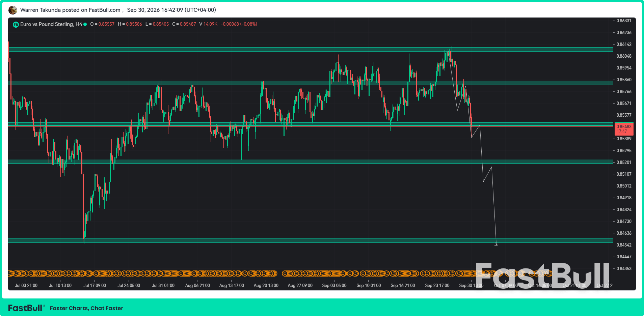Select the 'Euro vs Pound Sterling, H4' title
The width and height of the screenshot is (644, 316).
click(x=51, y=24)
